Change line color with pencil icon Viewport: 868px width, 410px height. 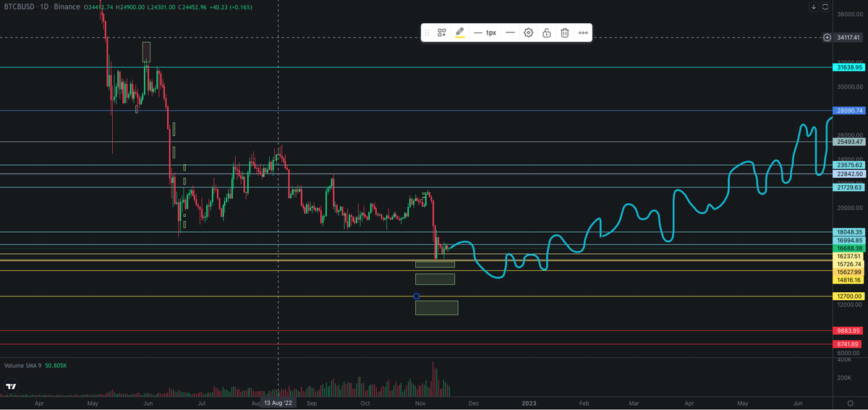pyautogui.click(x=459, y=33)
